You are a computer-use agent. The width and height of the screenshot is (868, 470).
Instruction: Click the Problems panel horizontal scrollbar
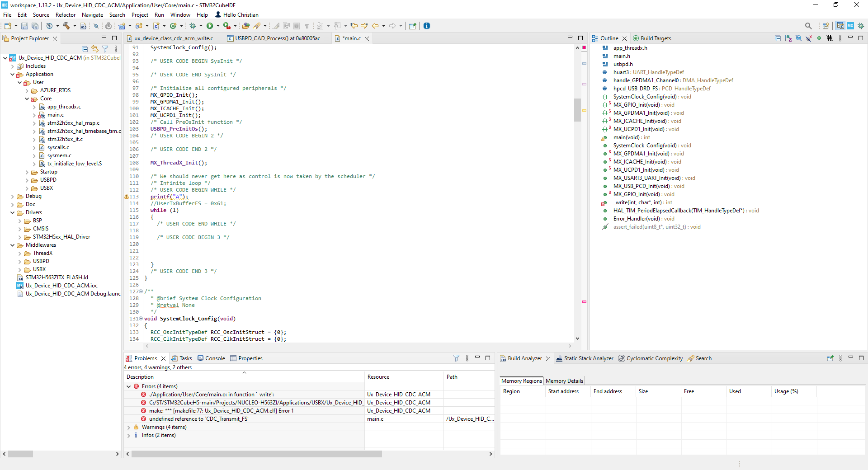[256, 454]
